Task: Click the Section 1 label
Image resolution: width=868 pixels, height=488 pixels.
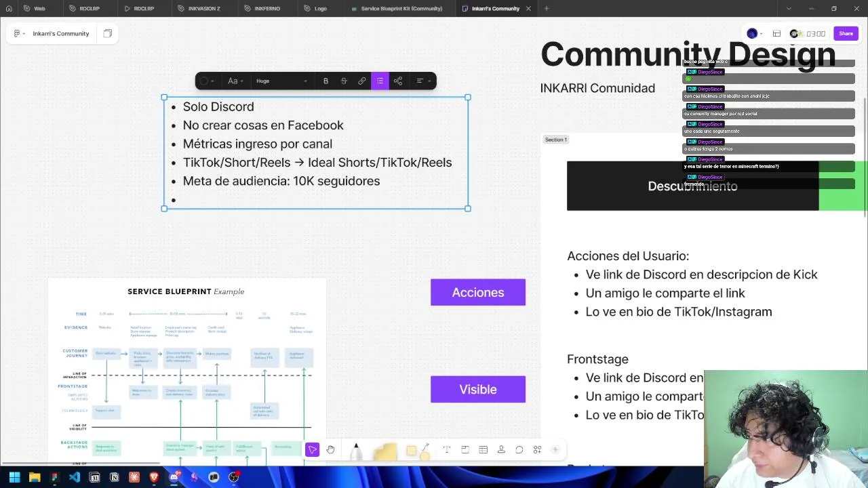Action: (x=555, y=140)
